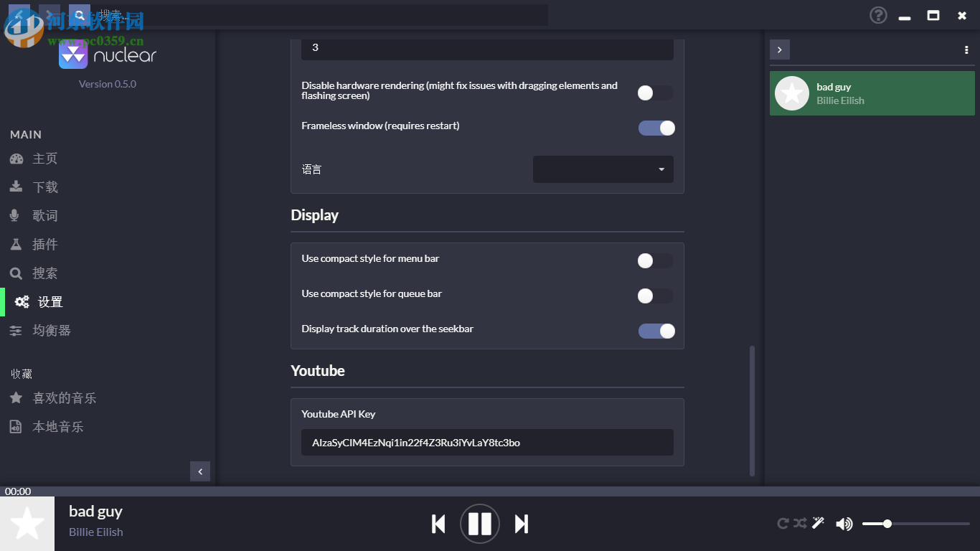Skip to the previous track
The height and width of the screenshot is (551, 980).
point(438,524)
